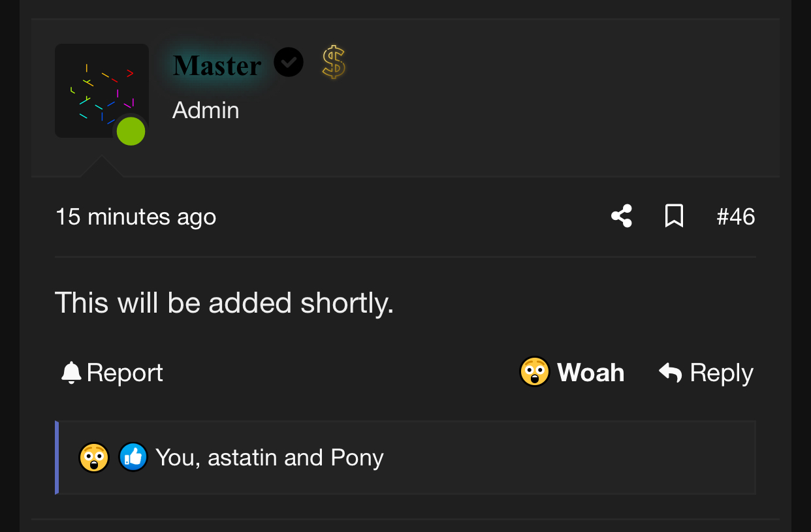Click the Woah emoji in the reactions summary bar
This screenshot has height=532, width=811.
94,457
